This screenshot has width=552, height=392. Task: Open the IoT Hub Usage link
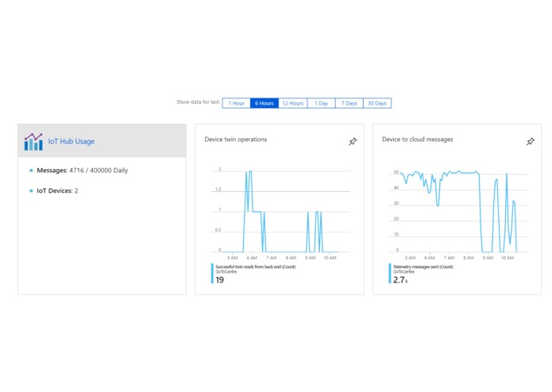(x=71, y=141)
